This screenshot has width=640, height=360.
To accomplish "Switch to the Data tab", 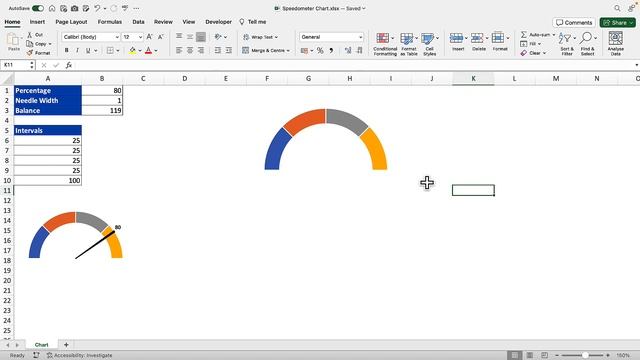I will click(138, 22).
